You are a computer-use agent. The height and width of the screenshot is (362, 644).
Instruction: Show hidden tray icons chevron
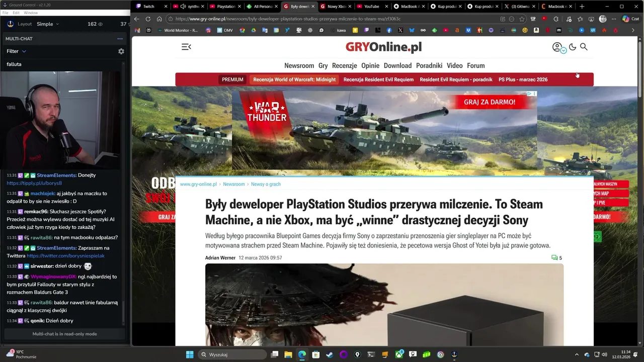(576, 354)
